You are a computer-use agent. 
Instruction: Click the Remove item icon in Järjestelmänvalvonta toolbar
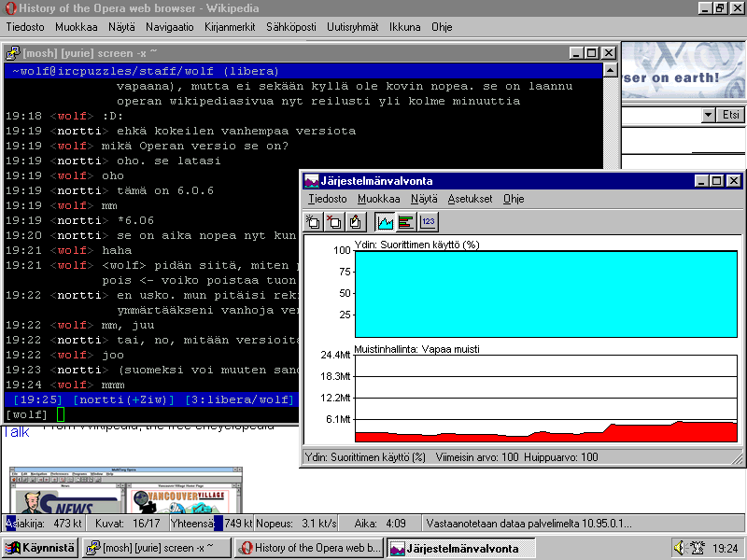point(334,222)
